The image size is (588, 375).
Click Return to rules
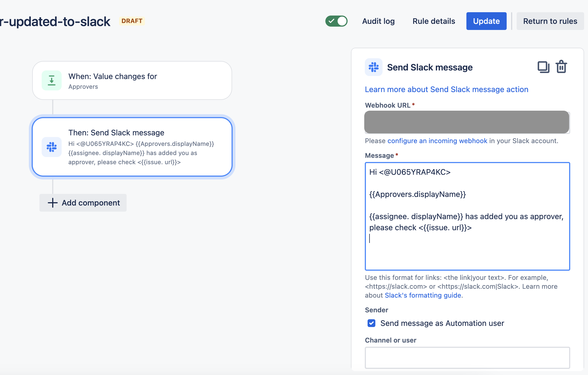(x=550, y=21)
